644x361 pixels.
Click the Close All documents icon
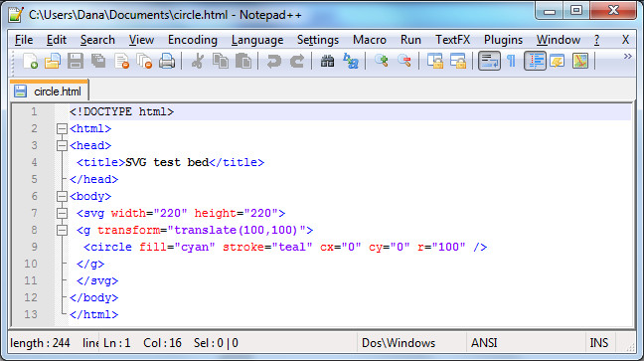tap(144, 62)
